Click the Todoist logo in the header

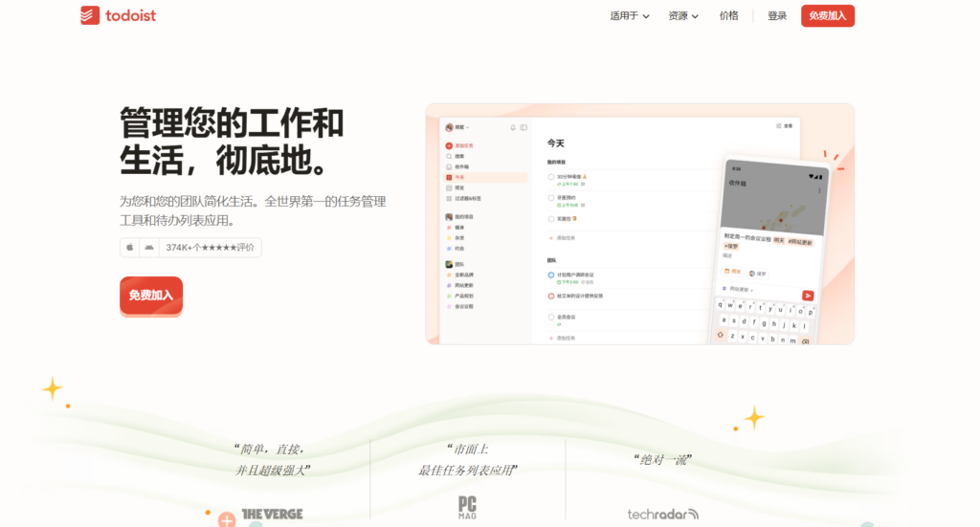click(x=118, y=15)
